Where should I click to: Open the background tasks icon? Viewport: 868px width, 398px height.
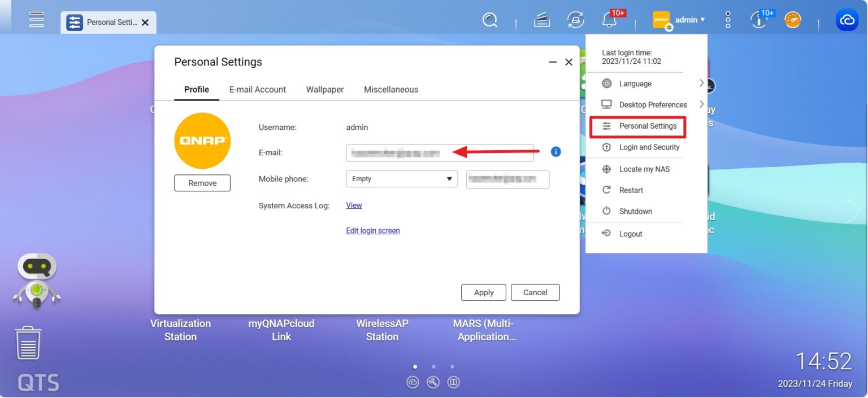(x=541, y=20)
